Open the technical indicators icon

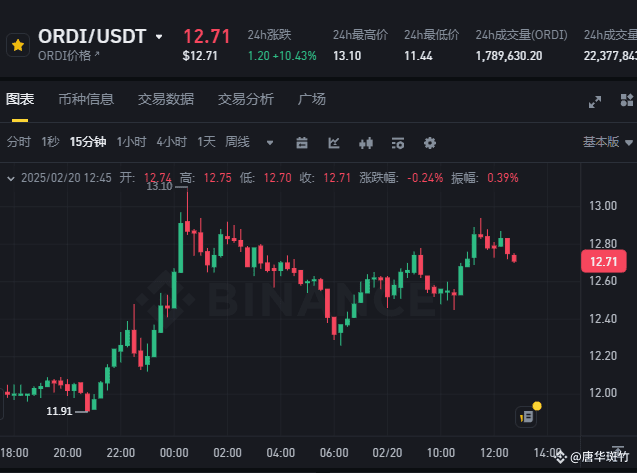click(x=334, y=143)
